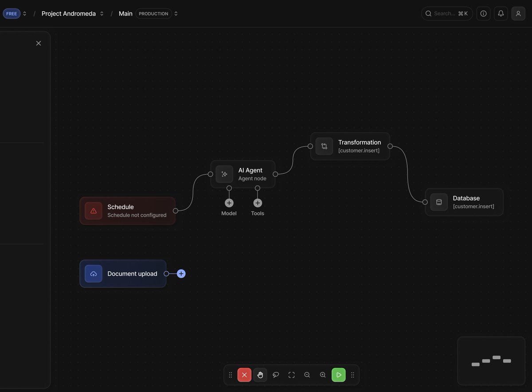Open the plan switcher chevrons beside FREE

24,14
